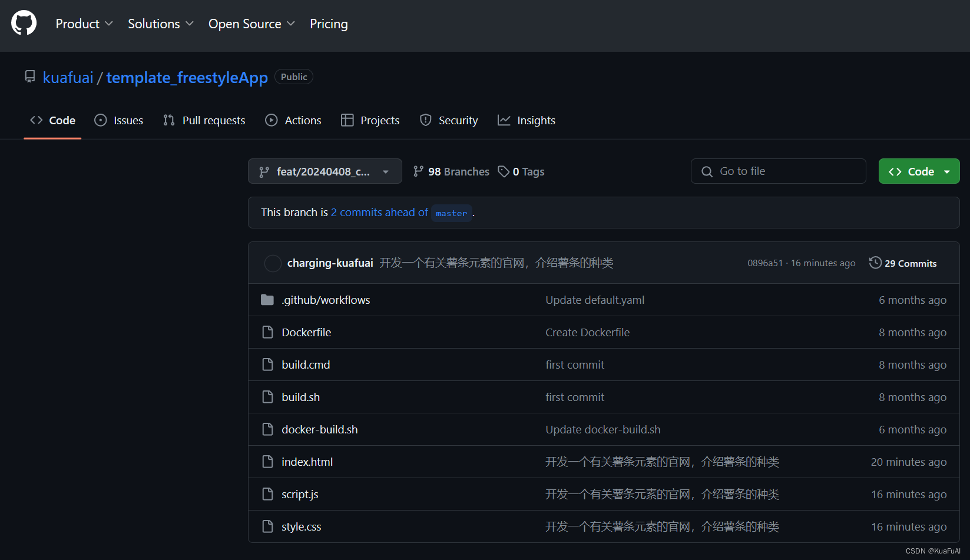Open the Update docker-build.sh commit message
Screen dimensions: 970x560
(x=602, y=429)
